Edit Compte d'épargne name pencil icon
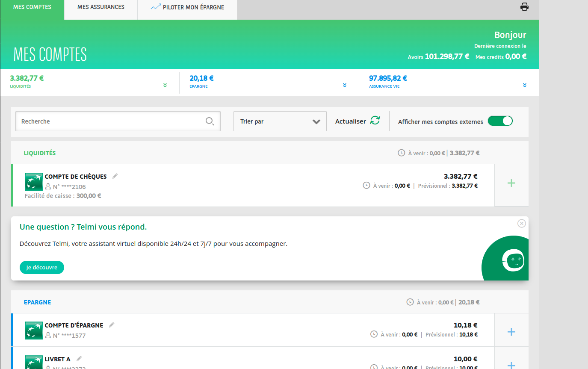 pos(112,325)
